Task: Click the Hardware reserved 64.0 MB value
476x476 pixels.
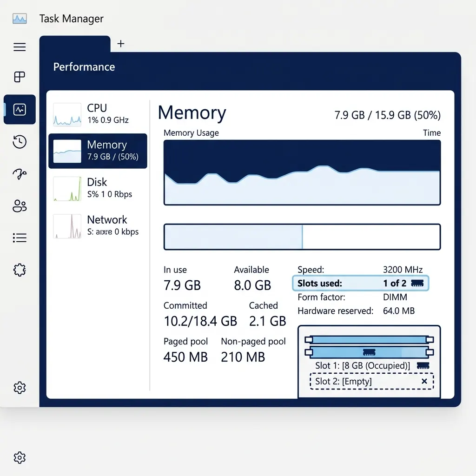Action: [x=398, y=311]
